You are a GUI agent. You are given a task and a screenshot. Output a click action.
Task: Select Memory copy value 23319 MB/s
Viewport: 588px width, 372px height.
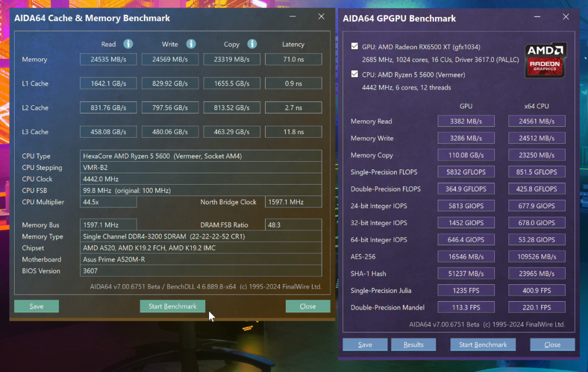click(232, 59)
